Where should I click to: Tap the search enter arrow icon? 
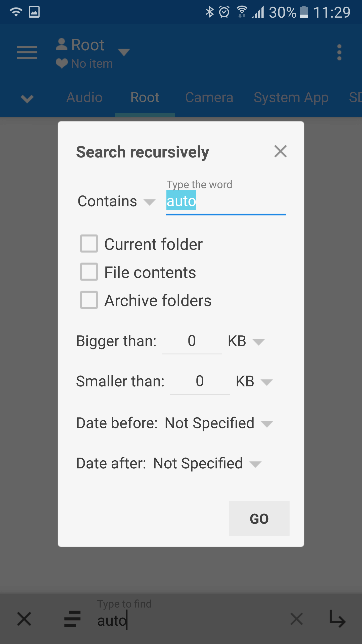pos(337,619)
